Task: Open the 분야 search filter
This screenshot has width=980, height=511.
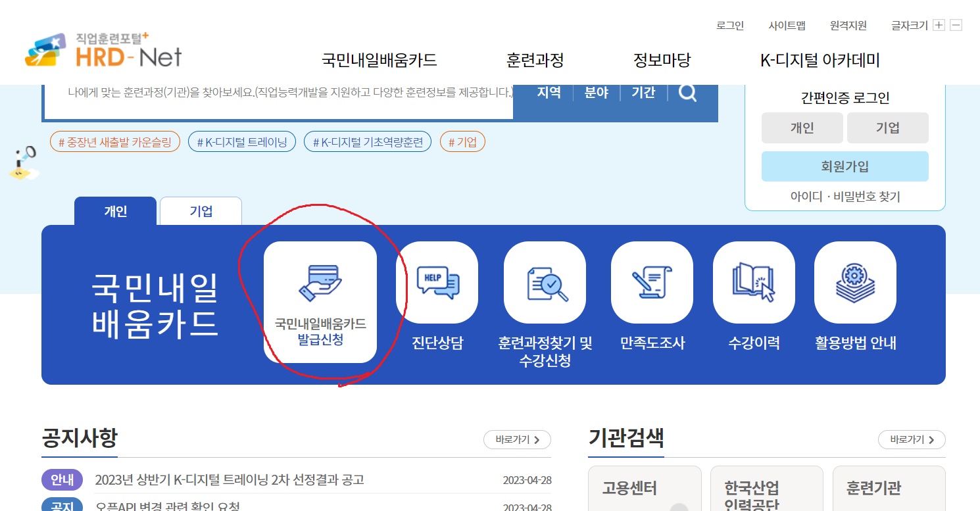Action: 596,93
